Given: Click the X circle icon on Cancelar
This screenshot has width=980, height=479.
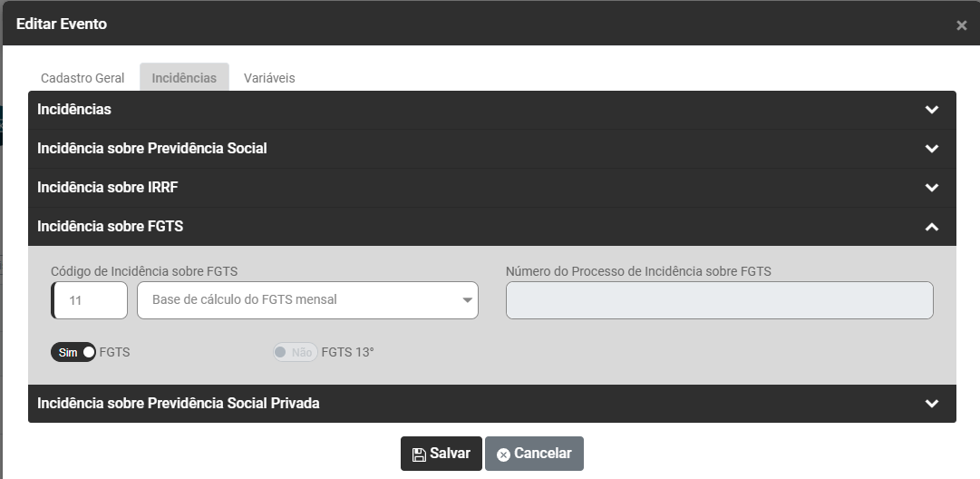Looking at the screenshot, I should coord(503,455).
